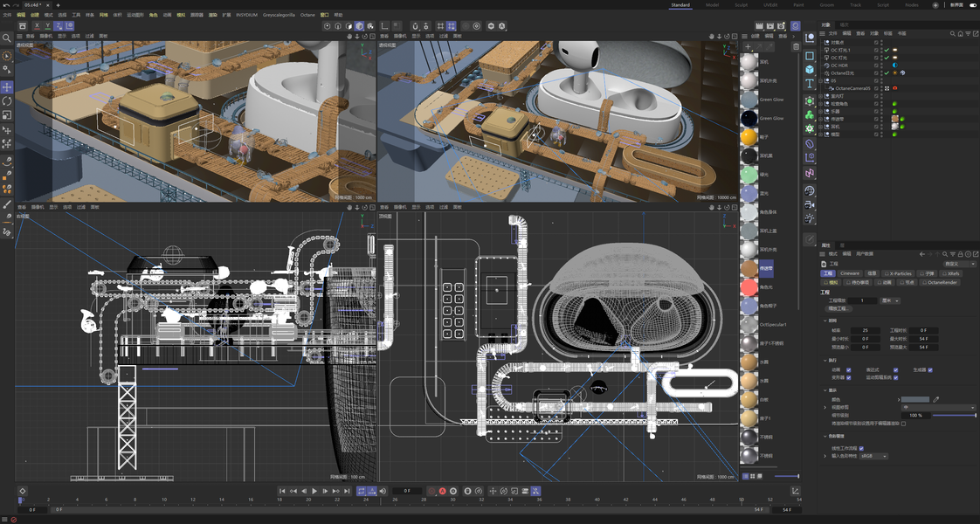Create a new material with plus icon
Image resolution: width=980 pixels, height=524 pixels.
tap(748, 47)
